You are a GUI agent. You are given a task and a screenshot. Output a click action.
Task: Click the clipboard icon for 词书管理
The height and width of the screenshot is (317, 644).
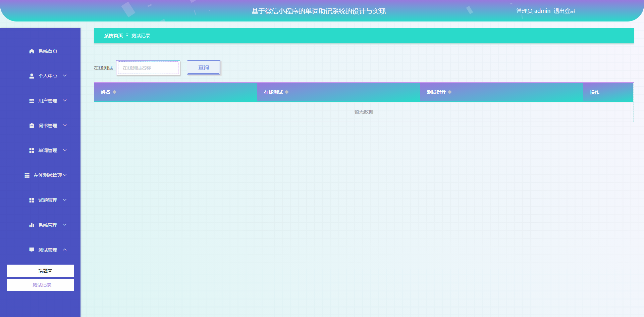click(x=32, y=126)
